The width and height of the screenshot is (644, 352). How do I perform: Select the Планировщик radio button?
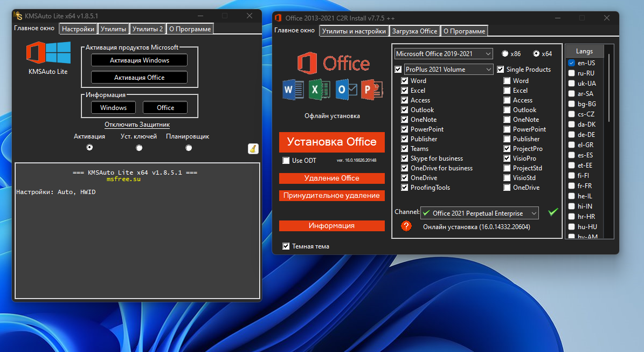coord(189,148)
